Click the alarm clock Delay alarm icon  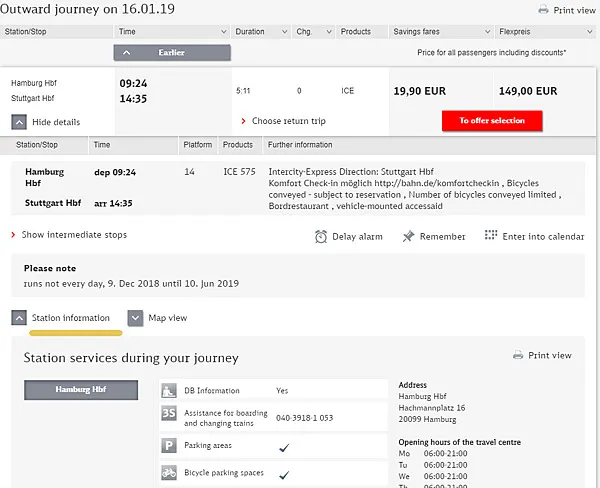pos(321,237)
